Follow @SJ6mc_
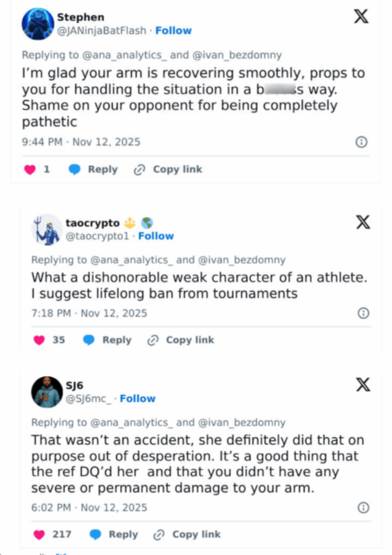 [138, 399]
